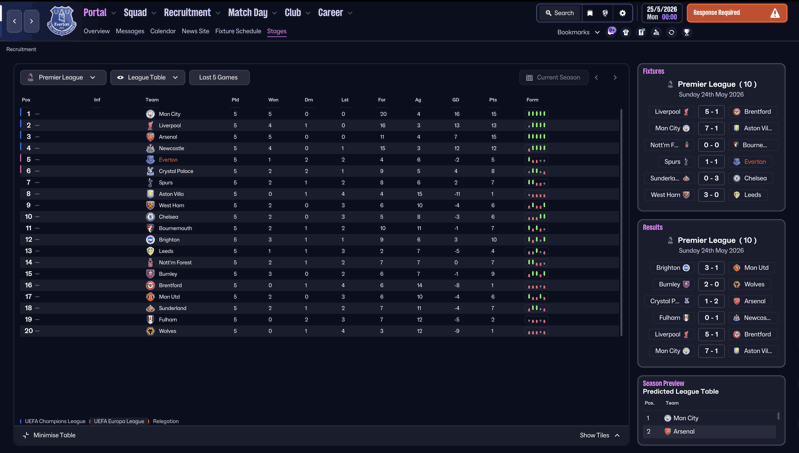799x453 pixels.
Task: Open the Liverpool 5 - 1 Brentford fixture score
Action: [x=711, y=112]
